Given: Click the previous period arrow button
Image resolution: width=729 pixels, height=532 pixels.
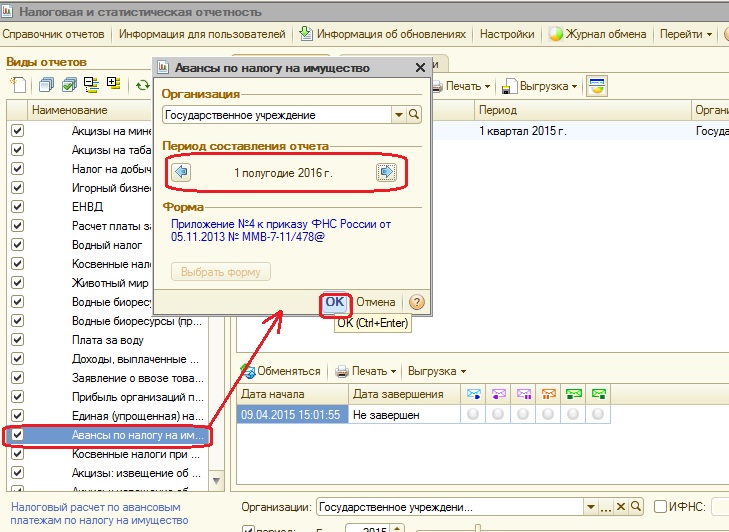Looking at the screenshot, I should tap(182, 172).
